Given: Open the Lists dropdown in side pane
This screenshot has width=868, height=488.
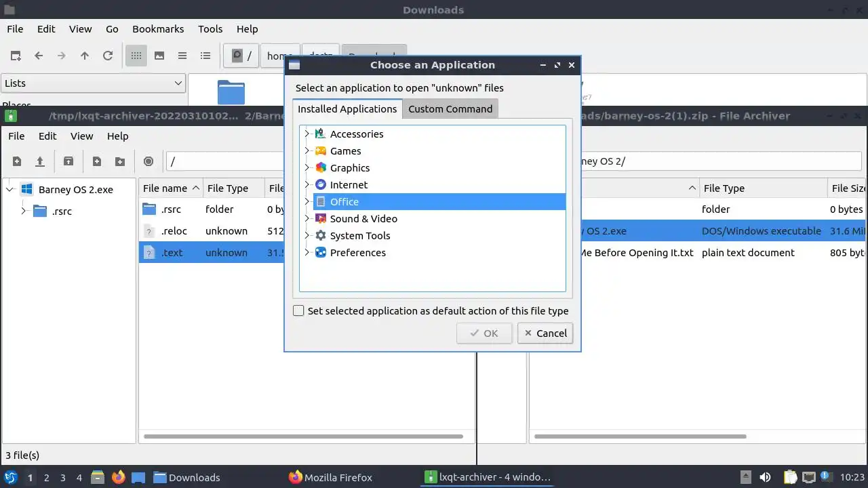Looking at the screenshot, I should (x=93, y=83).
